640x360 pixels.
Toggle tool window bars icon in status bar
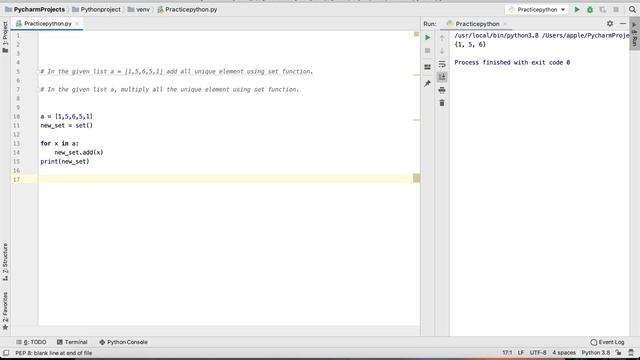(6, 353)
